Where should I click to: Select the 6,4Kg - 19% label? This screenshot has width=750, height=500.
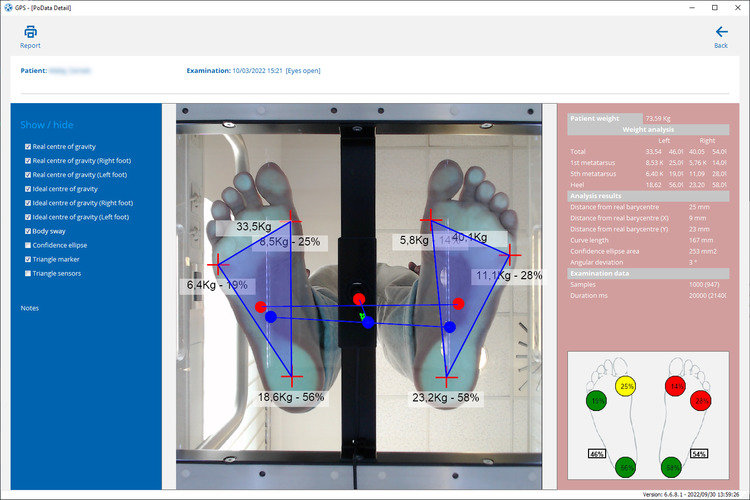(217, 286)
